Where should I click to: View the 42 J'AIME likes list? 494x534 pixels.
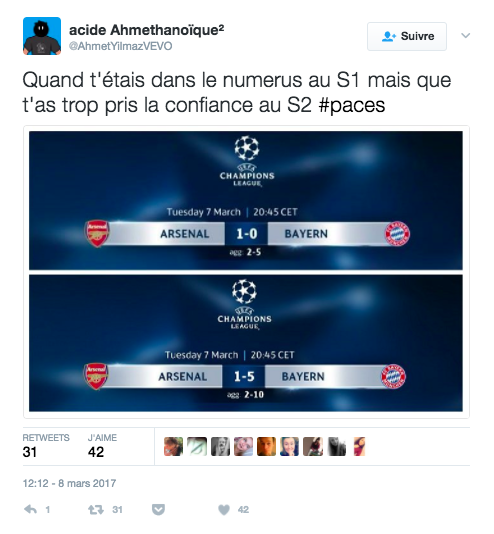pyautogui.click(x=102, y=446)
